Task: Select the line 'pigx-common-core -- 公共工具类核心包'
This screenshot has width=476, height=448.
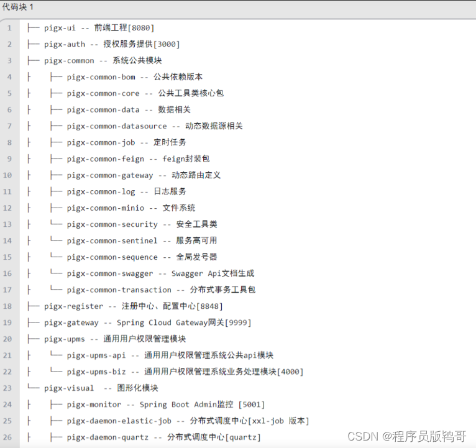Action: coord(145,93)
